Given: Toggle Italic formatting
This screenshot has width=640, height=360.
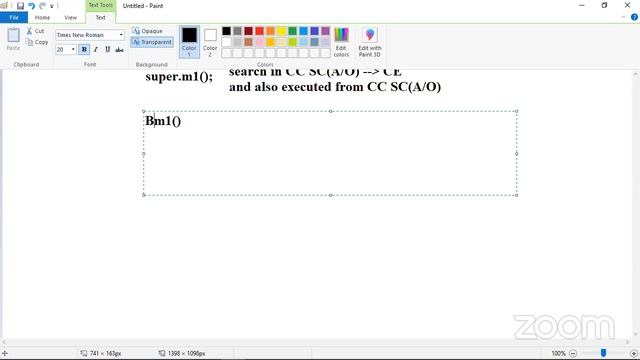Looking at the screenshot, I should click(96, 49).
